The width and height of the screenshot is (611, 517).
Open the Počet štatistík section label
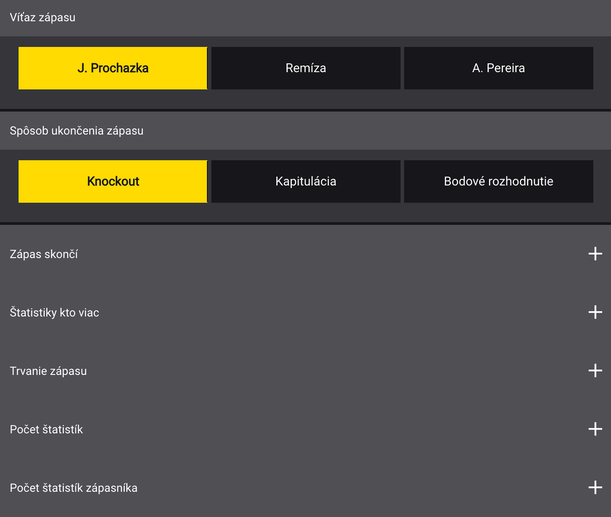coord(46,429)
